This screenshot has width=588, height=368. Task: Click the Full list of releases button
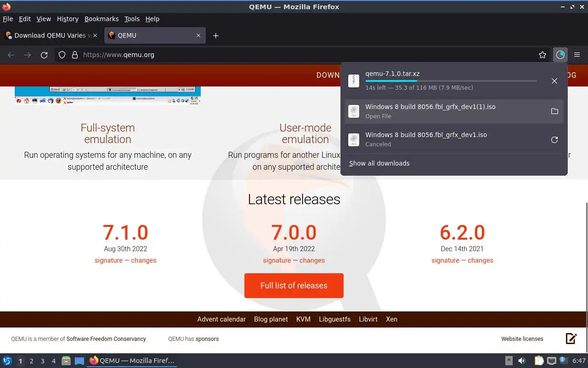[294, 286]
